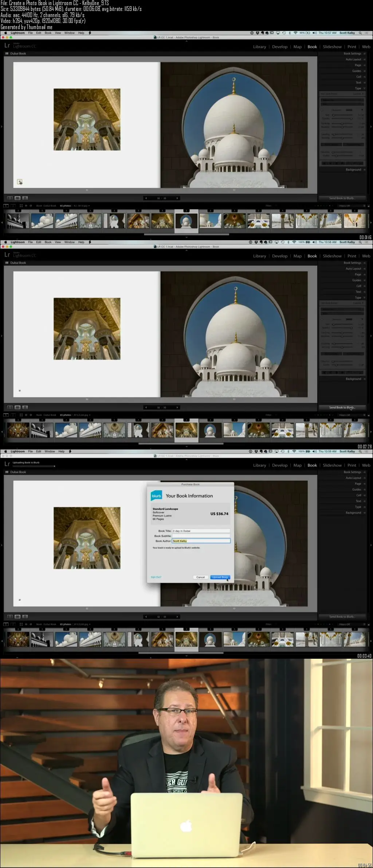Open Print module in 10:59 AM frame

pos(352,465)
